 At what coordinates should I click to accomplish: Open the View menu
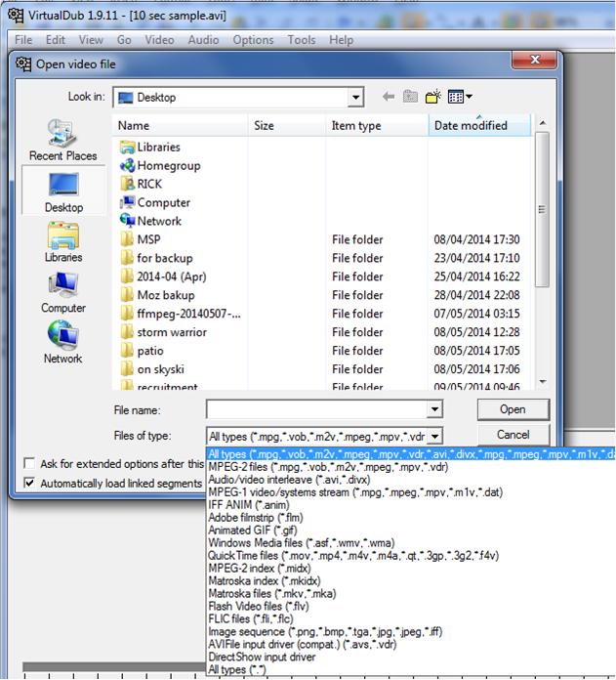91,40
